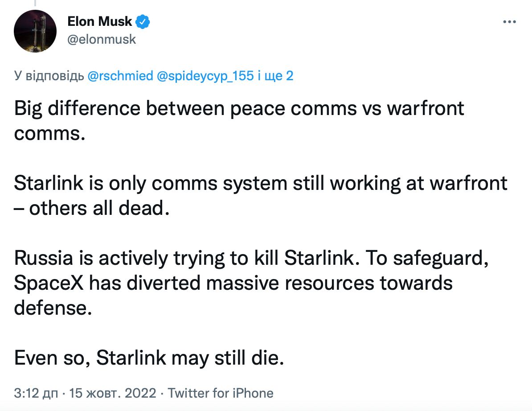Click the "– others all dead." line
This screenshot has width=532, height=411.
pos(92,208)
